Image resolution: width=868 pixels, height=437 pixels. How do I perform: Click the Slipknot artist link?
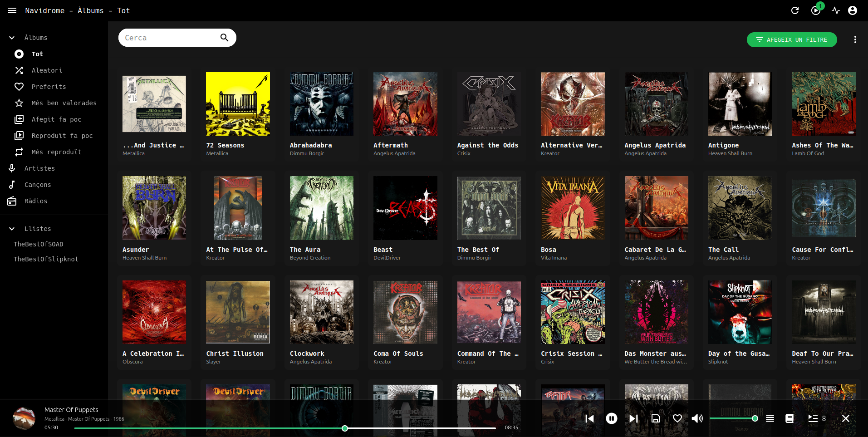718,362
